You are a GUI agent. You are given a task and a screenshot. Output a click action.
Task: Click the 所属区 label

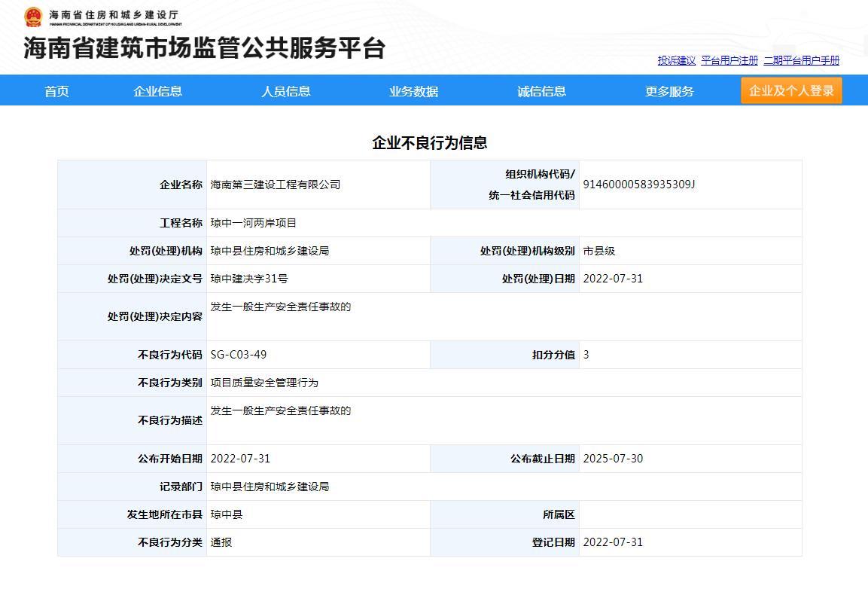click(x=559, y=514)
